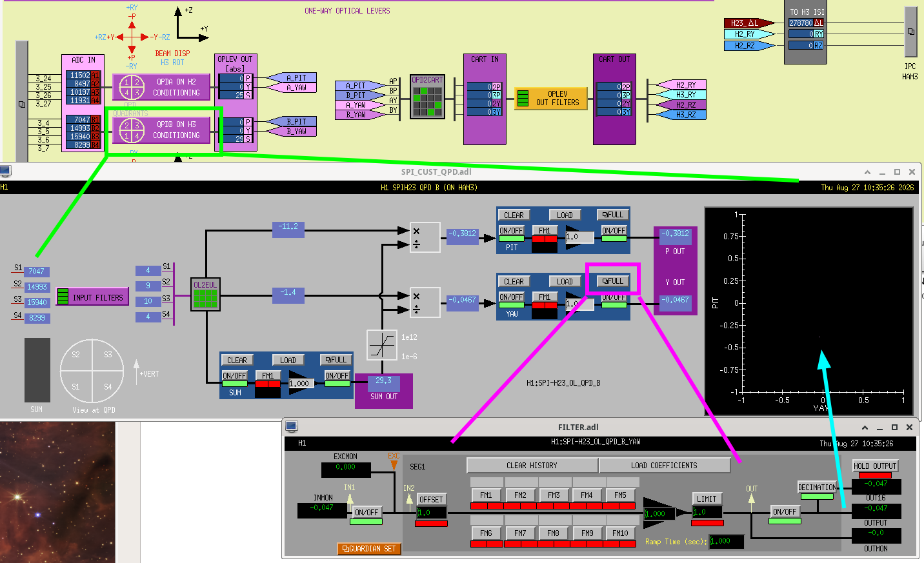The image size is (924, 563).
Task: Click the OUT test point arrow
Action: 752,499
